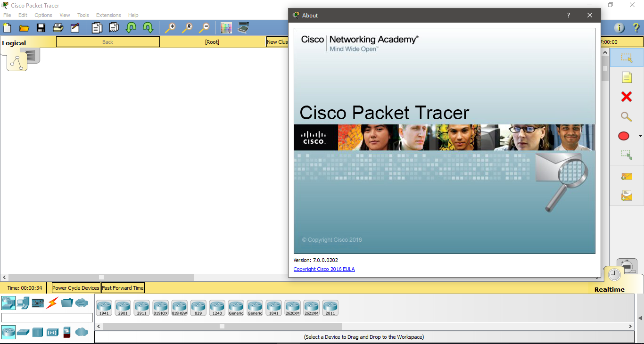Select the Components category
Image resolution: width=644 pixels, height=344 pixels.
tap(38, 303)
